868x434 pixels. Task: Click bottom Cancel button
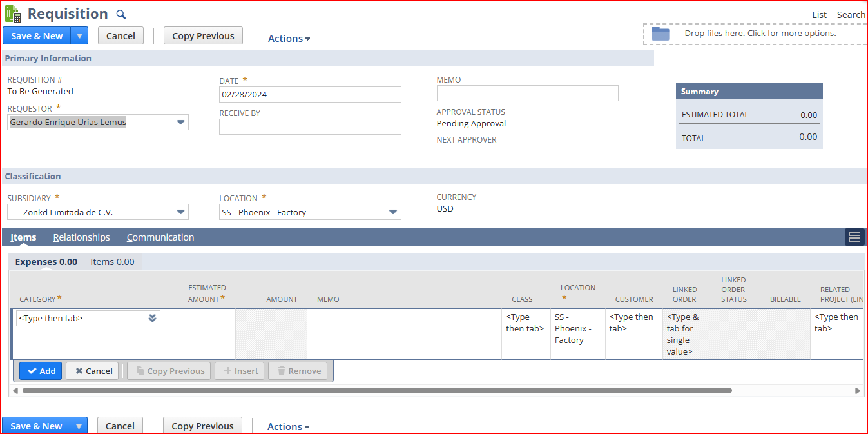coord(120,426)
